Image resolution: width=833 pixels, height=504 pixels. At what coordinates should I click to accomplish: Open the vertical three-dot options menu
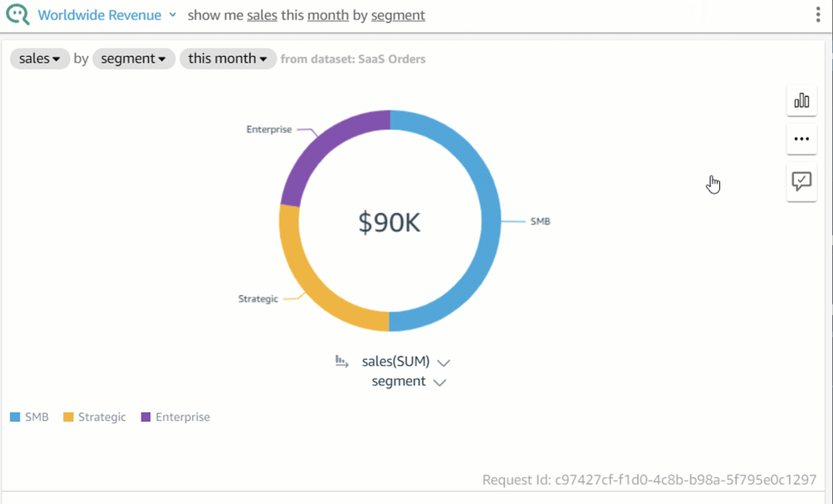click(818, 15)
